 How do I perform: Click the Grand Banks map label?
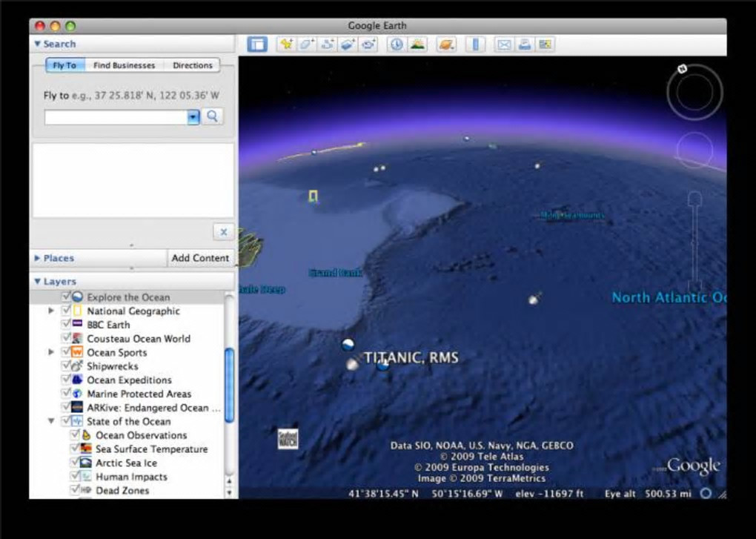tap(335, 273)
